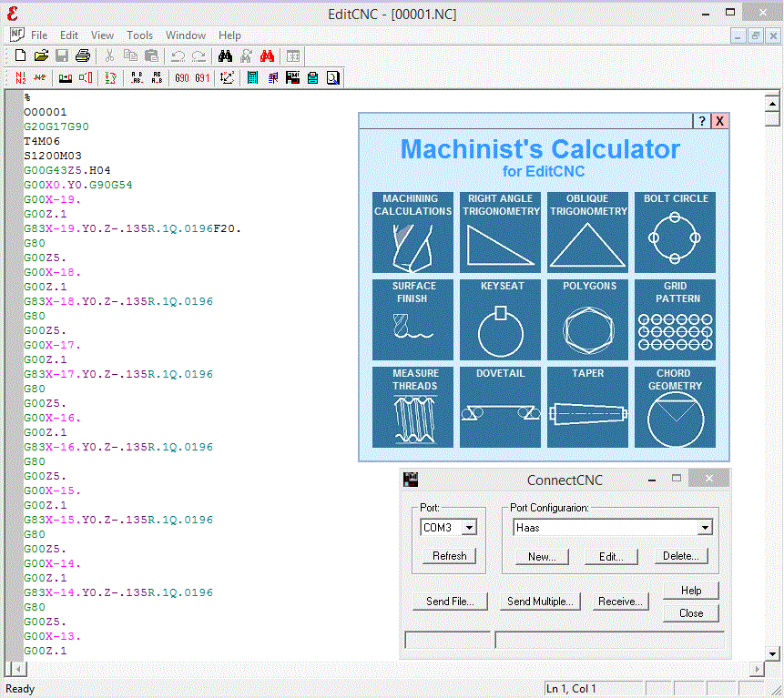784x698 pixels.
Task: Select the Cut scissors icon
Action: (108, 56)
